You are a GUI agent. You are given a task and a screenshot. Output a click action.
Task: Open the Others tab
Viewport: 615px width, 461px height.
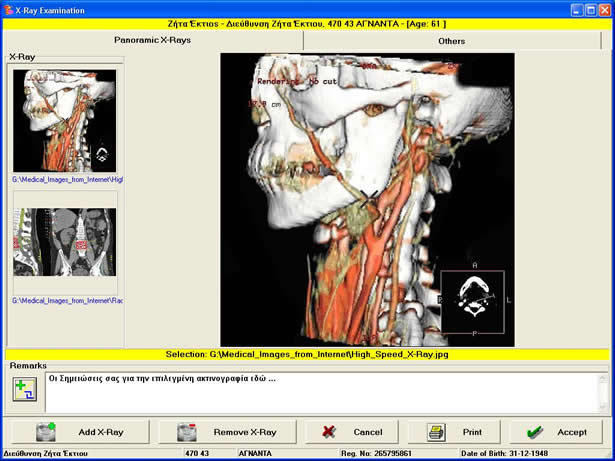pos(451,41)
